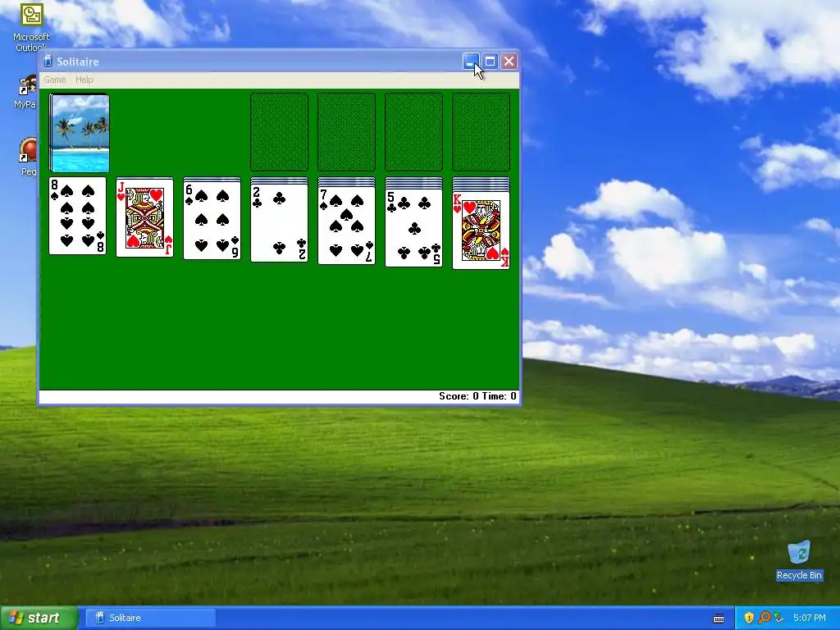
Task: Click the 5:07 PM system clock
Action: click(x=810, y=618)
